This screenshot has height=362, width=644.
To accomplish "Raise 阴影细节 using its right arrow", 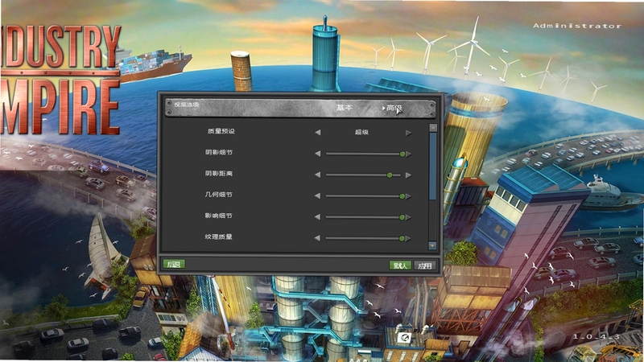I will (x=408, y=154).
